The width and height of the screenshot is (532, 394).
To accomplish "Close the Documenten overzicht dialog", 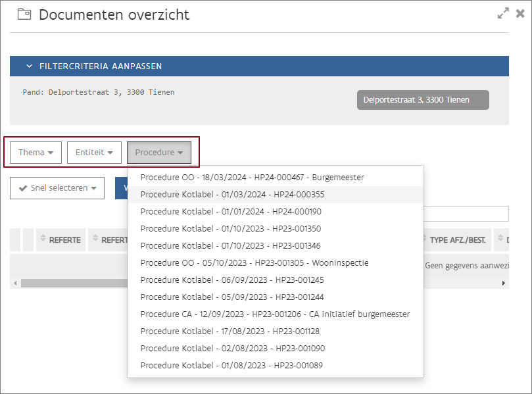I will pos(520,14).
